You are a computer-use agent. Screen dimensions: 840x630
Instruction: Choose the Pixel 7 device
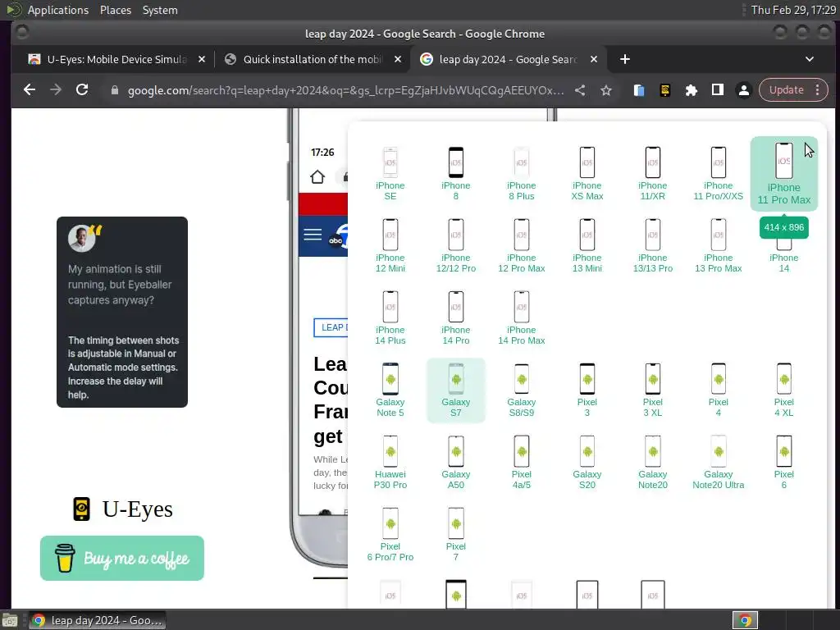pyautogui.click(x=456, y=535)
